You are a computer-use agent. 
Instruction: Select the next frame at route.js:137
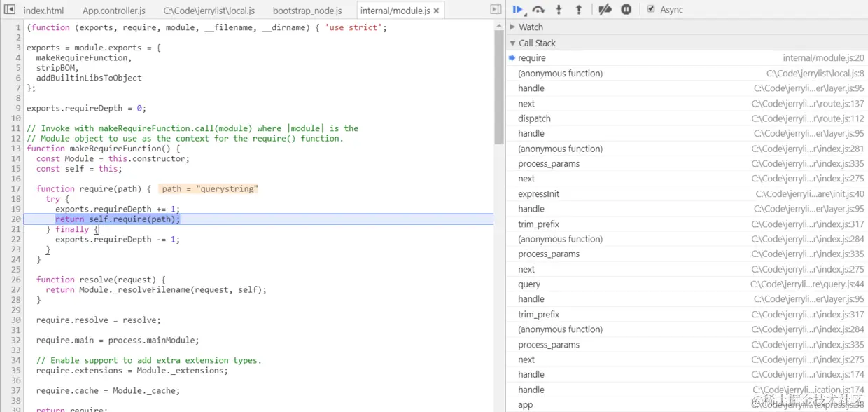pyautogui.click(x=687, y=104)
